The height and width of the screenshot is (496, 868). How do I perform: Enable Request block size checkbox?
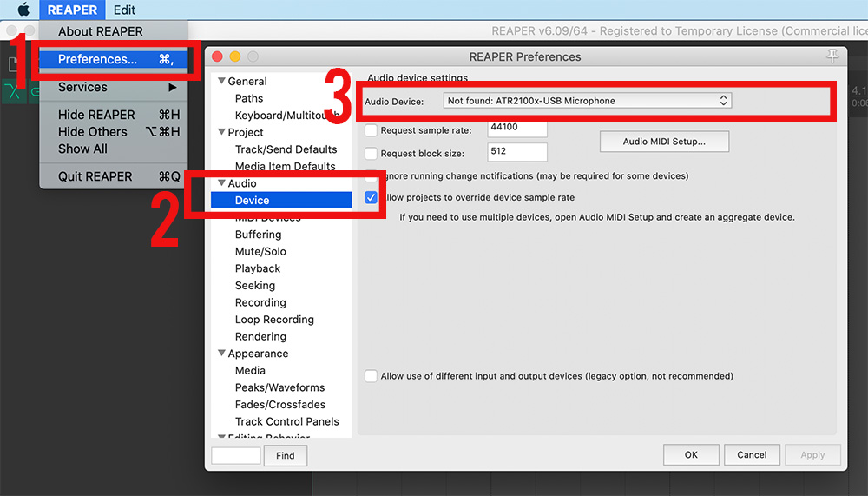[371, 154]
